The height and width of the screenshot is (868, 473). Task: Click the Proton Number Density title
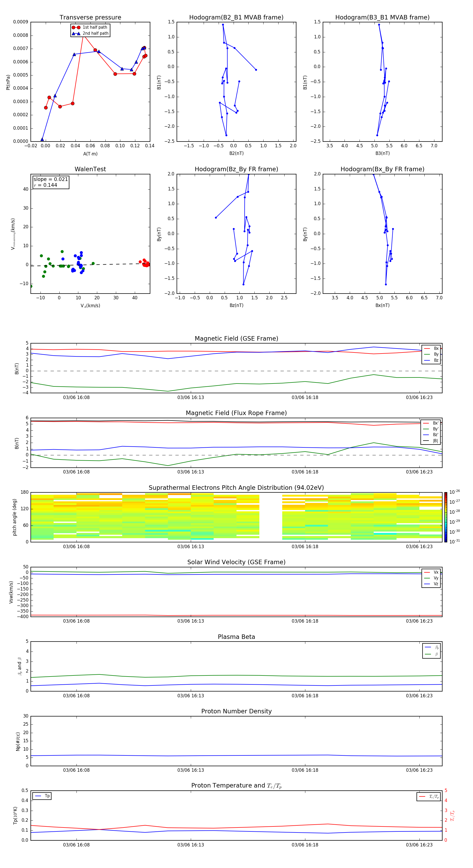(x=236, y=711)
